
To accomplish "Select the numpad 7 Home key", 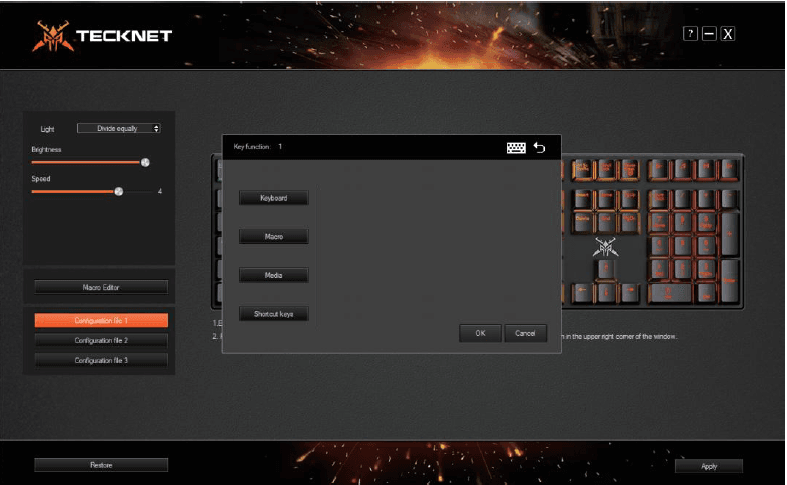I will tap(659, 223).
